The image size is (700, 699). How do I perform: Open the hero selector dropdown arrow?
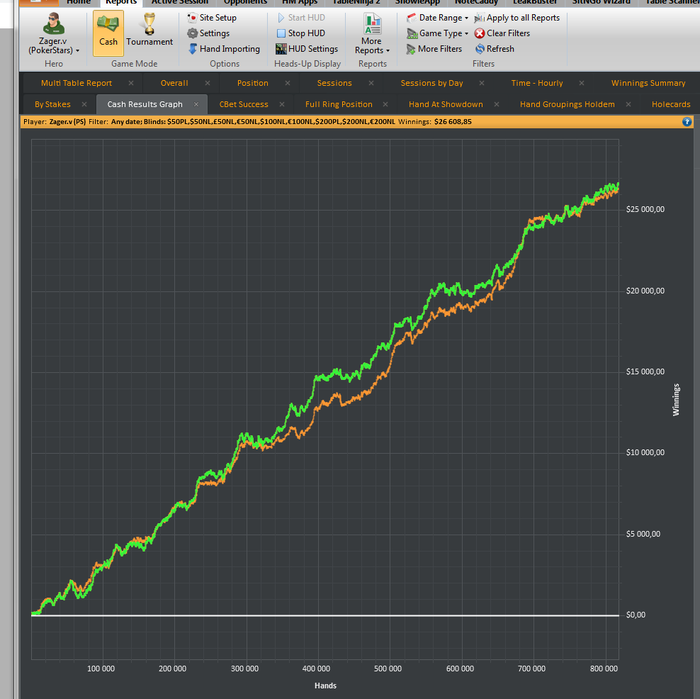click(x=78, y=50)
